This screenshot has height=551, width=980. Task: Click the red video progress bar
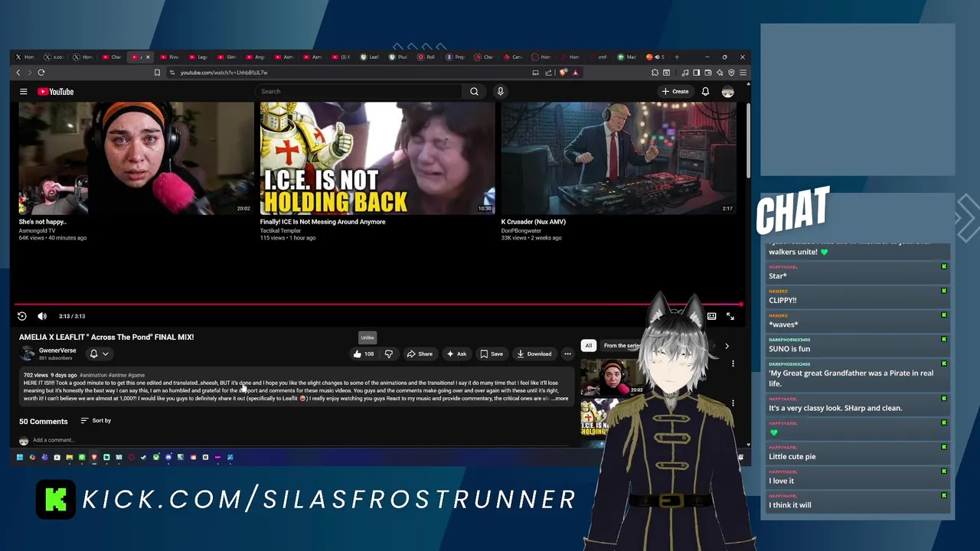click(377, 305)
